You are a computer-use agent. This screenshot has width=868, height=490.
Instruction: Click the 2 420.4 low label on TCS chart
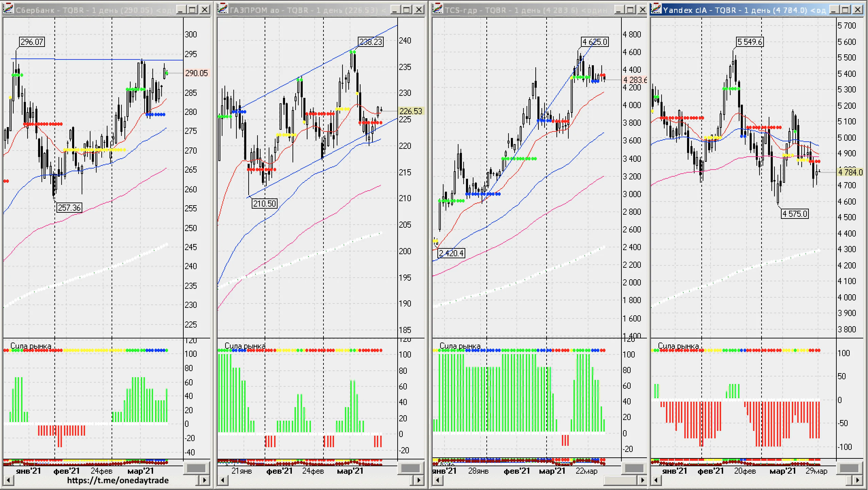coord(451,253)
